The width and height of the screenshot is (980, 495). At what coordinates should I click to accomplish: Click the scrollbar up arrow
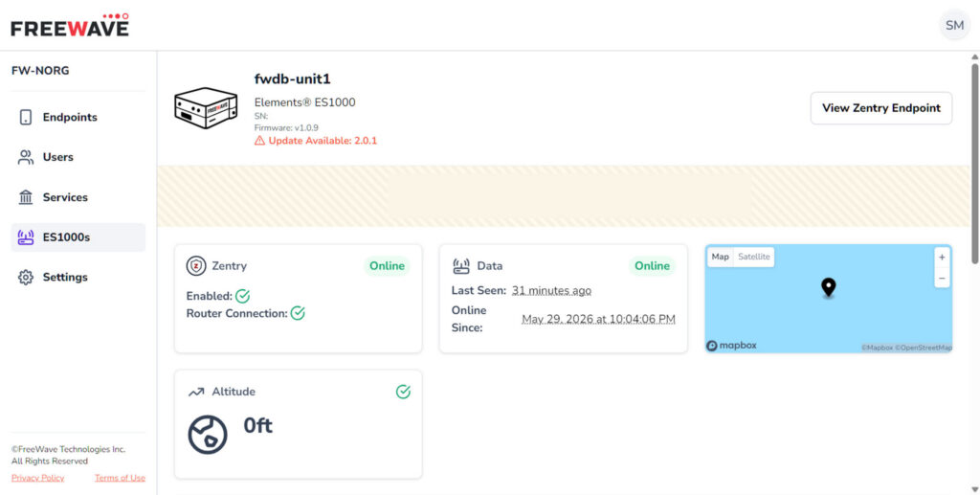pyautogui.click(x=974, y=56)
